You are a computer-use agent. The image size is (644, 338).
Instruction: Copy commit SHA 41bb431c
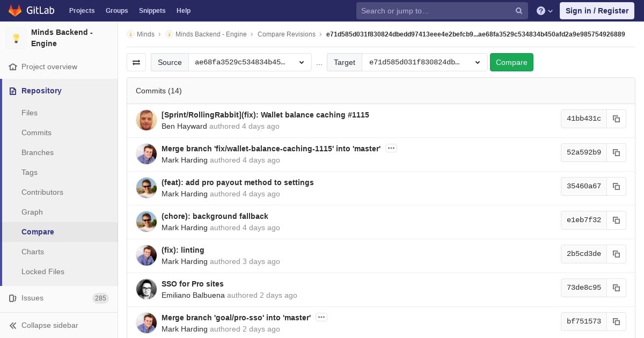pos(617,119)
